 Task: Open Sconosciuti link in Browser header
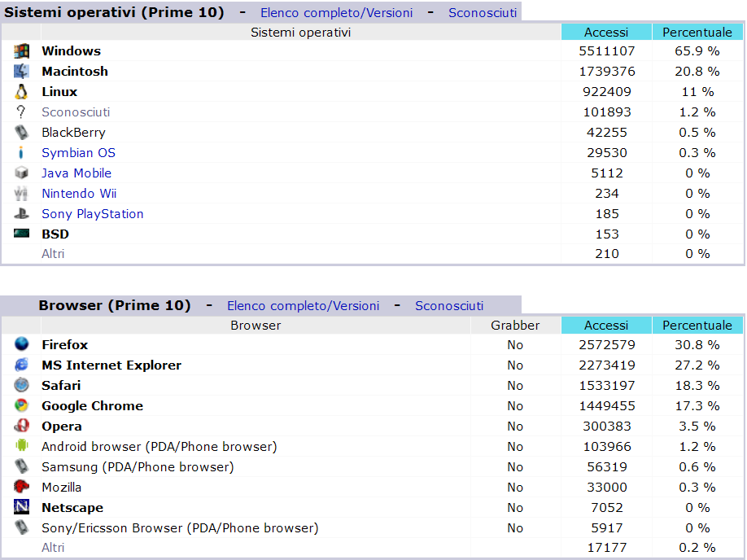pyautogui.click(x=449, y=306)
